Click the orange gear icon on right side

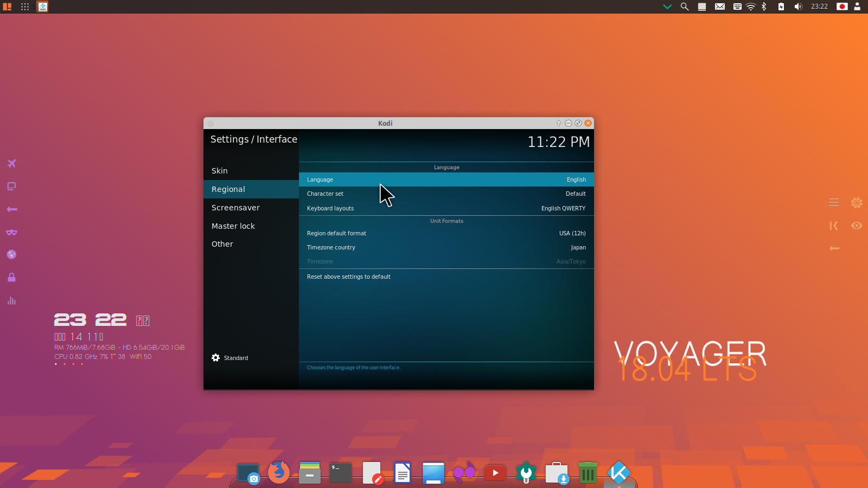(x=857, y=203)
